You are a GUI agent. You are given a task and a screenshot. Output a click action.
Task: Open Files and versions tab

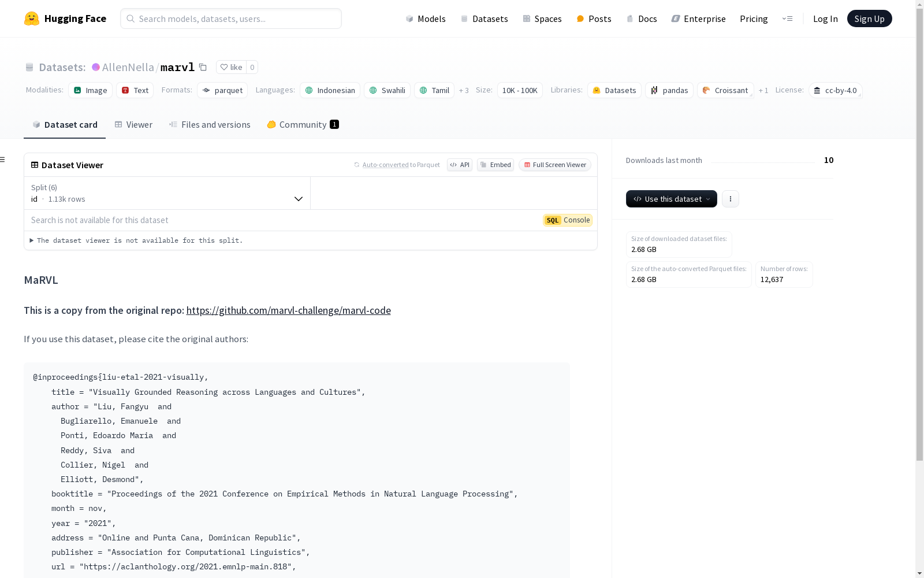(x=210, y=124)
